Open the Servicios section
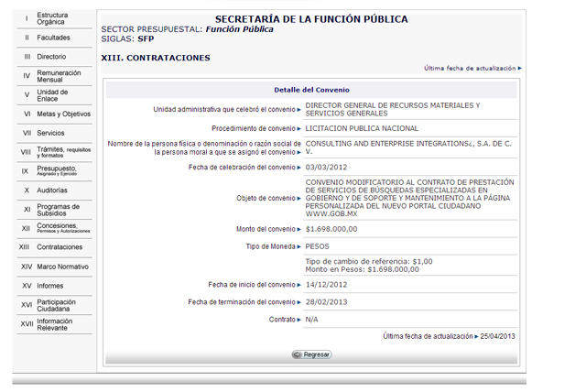 pyautogui.click(x=51, y=133)
